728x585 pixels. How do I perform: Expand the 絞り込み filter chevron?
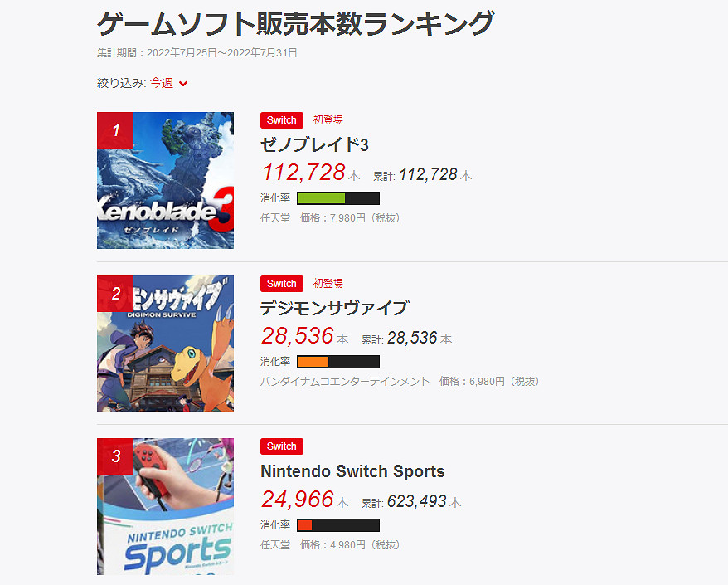[x=183, y=83]
